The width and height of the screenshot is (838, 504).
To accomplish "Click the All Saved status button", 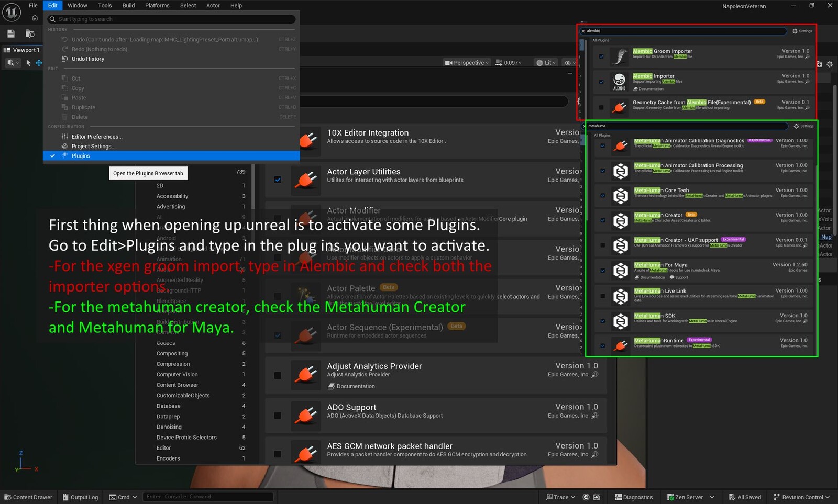I will (x=745, y=497).
